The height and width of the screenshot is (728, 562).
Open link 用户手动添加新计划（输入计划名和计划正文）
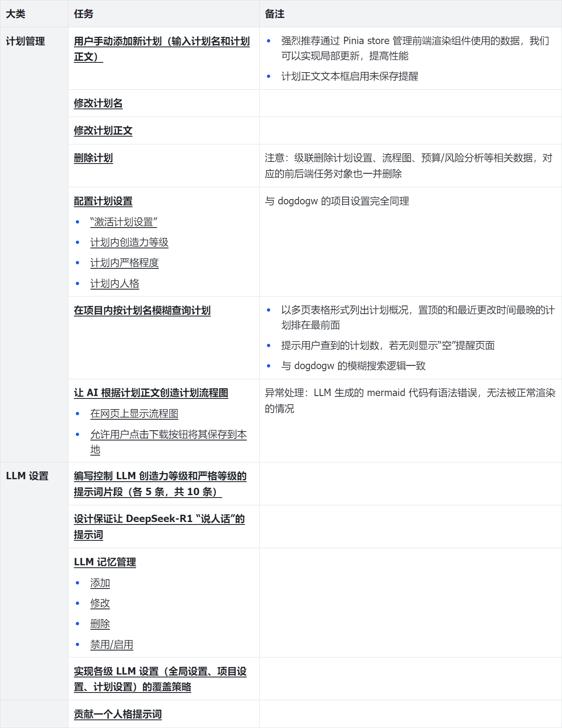(162, 49)
